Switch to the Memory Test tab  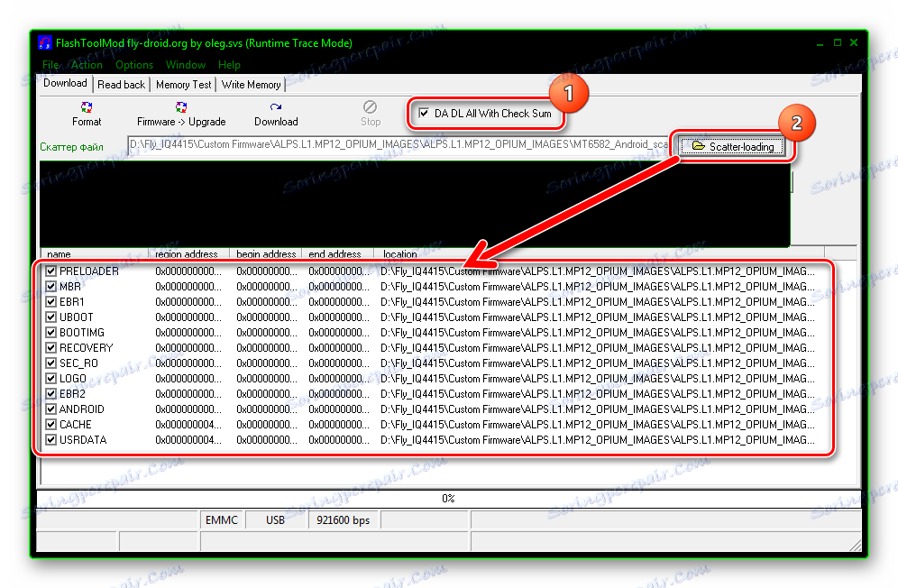click(x=183, y=85)
